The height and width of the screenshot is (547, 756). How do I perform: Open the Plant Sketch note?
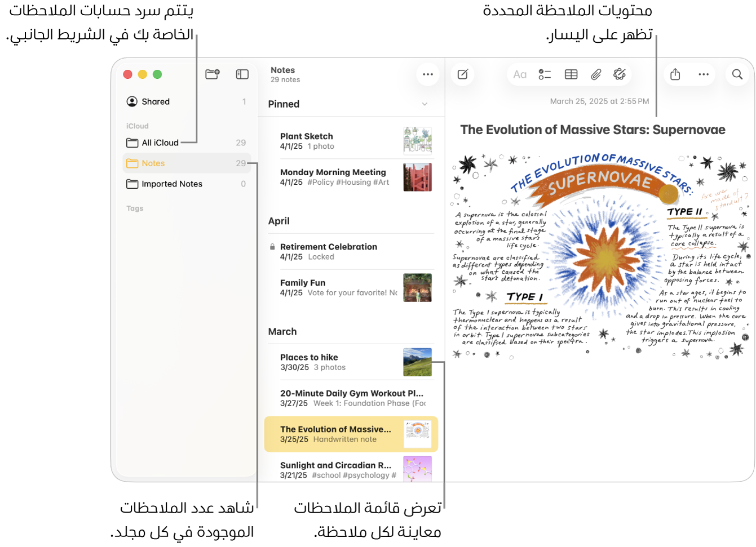[x=351, y=141]
